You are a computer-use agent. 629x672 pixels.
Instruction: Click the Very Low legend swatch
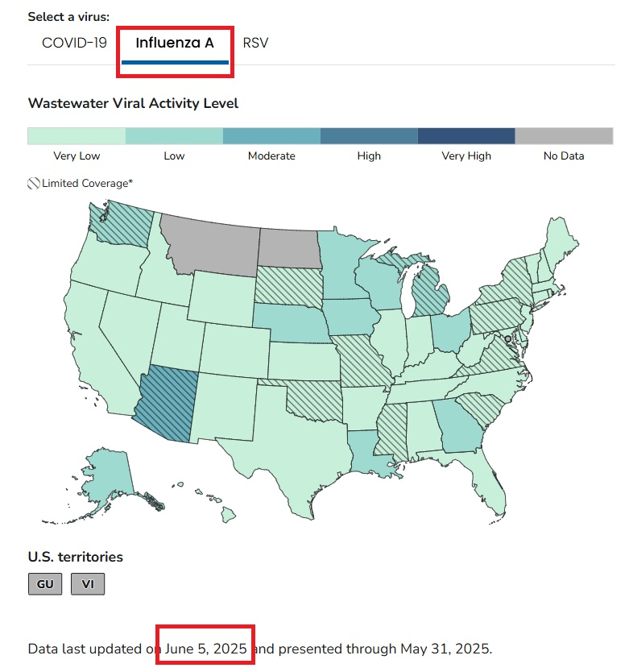click(77, 136)
